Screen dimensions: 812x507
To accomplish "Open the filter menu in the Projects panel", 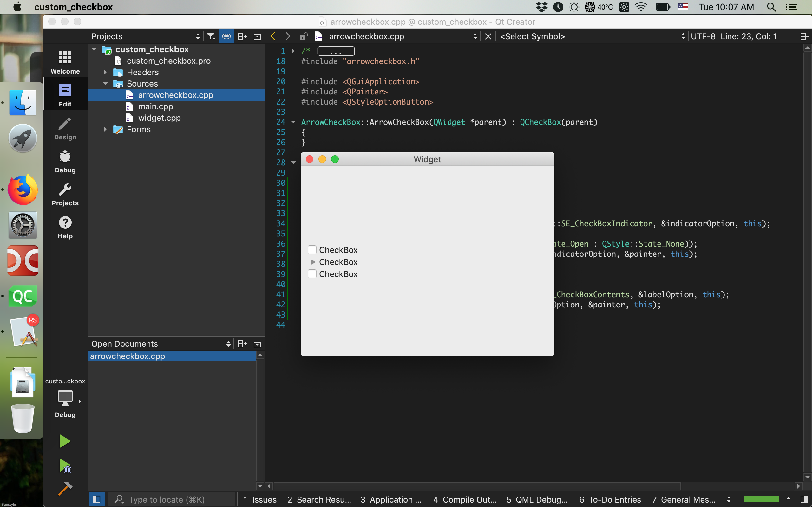I will click(x=211, y=36).
